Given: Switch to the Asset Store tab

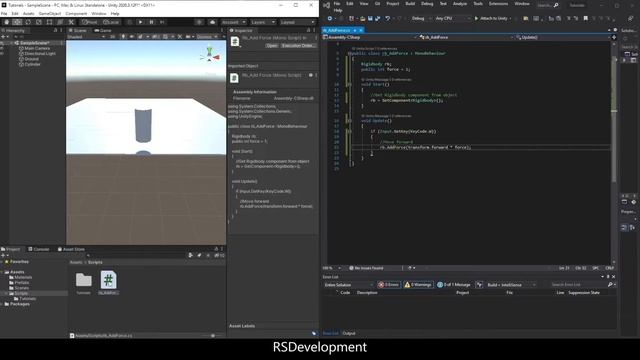Looking at the screenshot, I should (71, 249).
